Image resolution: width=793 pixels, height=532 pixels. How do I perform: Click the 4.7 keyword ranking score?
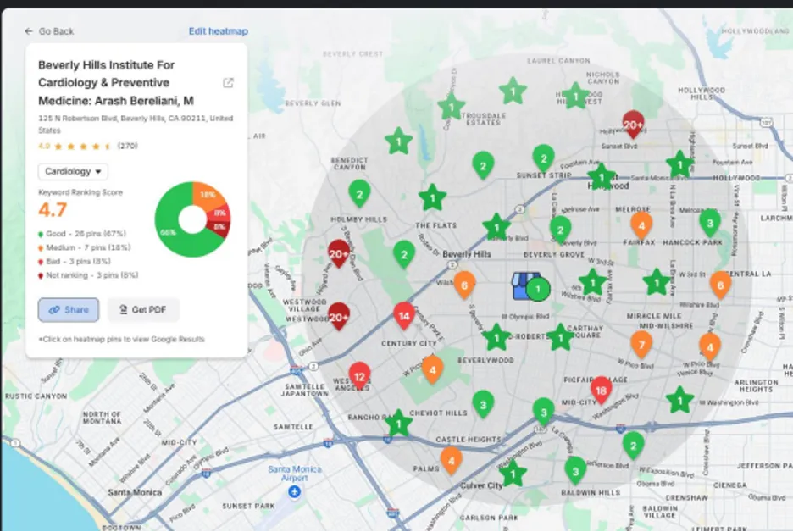click(x=53, y=209)
